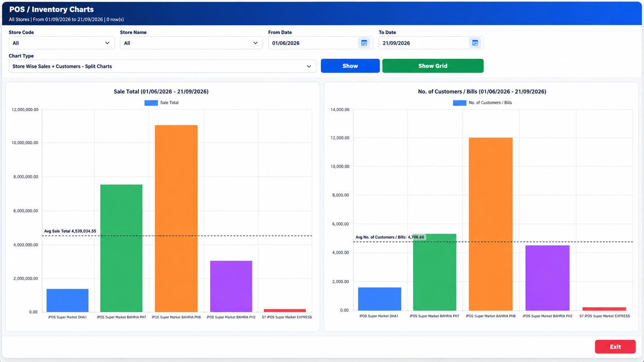Viewport: 644px width, 362px height.
Task: Select the orange BAHRIA PH8 bar in Customers chart
Action: [x=491, y=224]
